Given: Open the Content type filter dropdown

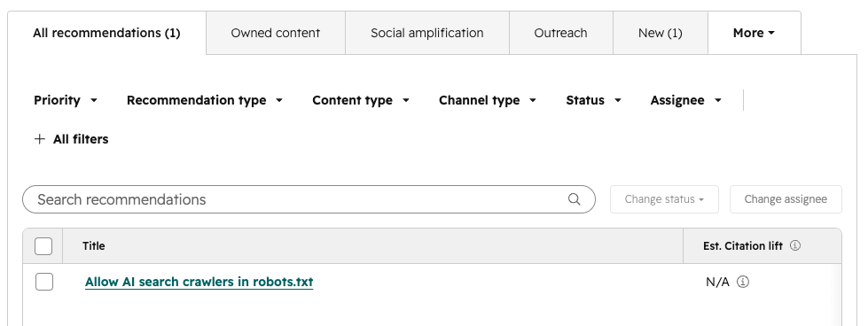Looking at the screenshot, I should point(361,100).
